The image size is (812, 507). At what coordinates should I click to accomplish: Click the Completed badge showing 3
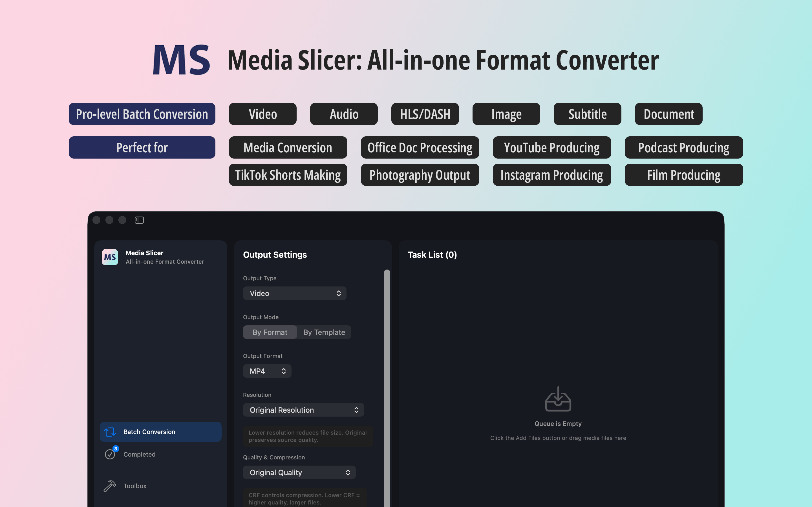(x=116, y=448)
